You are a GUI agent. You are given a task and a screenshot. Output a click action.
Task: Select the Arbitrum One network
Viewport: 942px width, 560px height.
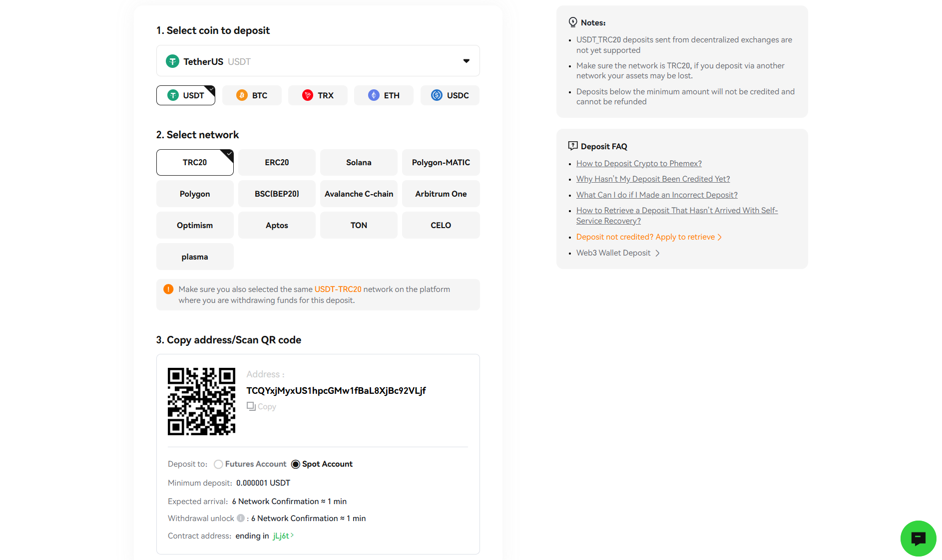441,194
